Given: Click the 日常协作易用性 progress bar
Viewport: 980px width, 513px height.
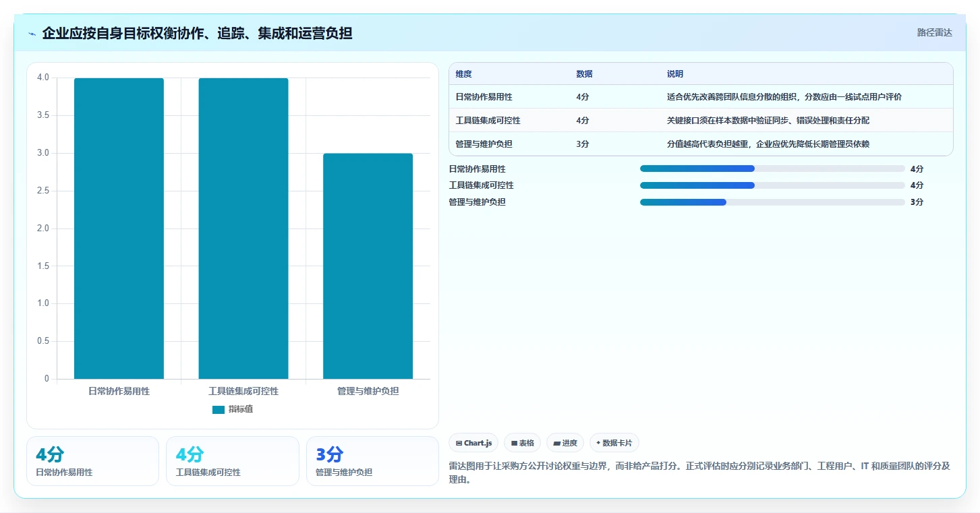Looking at the screenshot, I should pos(772,169).
